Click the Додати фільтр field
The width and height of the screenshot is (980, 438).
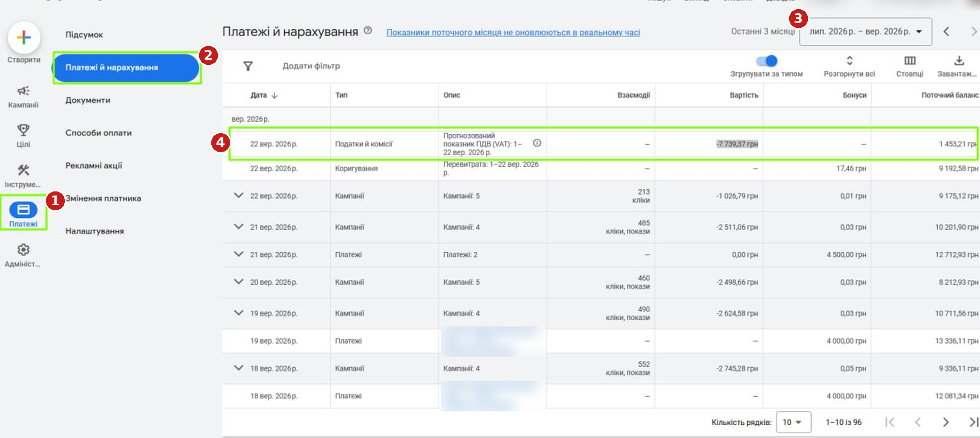point(311,66)
